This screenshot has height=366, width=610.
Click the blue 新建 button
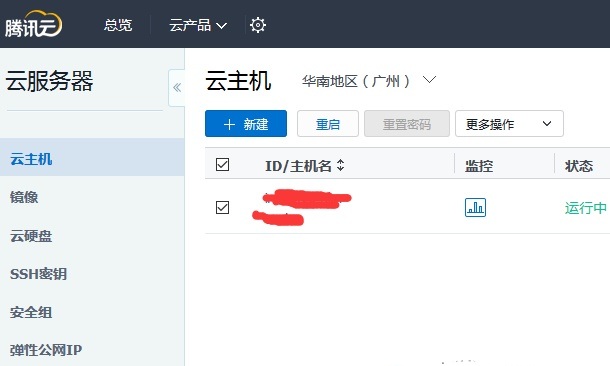point(246,124)
